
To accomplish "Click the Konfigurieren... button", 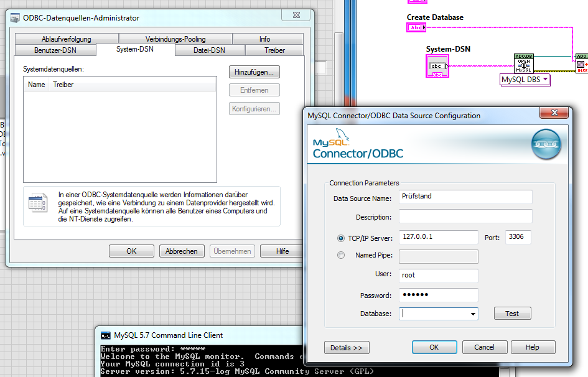I will [254, 109].
